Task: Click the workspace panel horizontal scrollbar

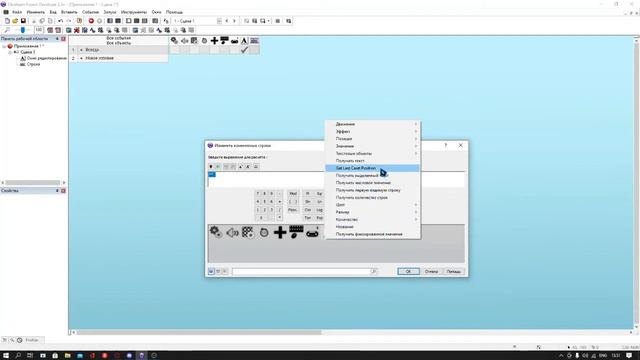Action: coord(33,183)
